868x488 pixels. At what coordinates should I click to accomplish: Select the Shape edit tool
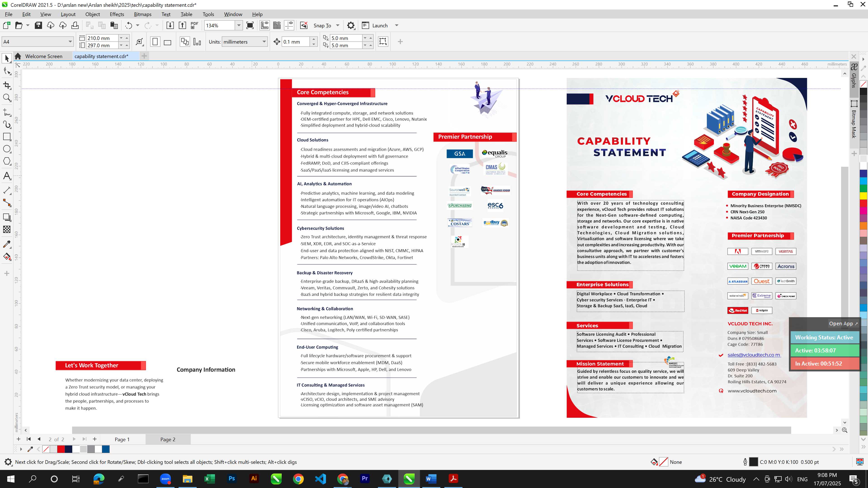tap(7, 71)
